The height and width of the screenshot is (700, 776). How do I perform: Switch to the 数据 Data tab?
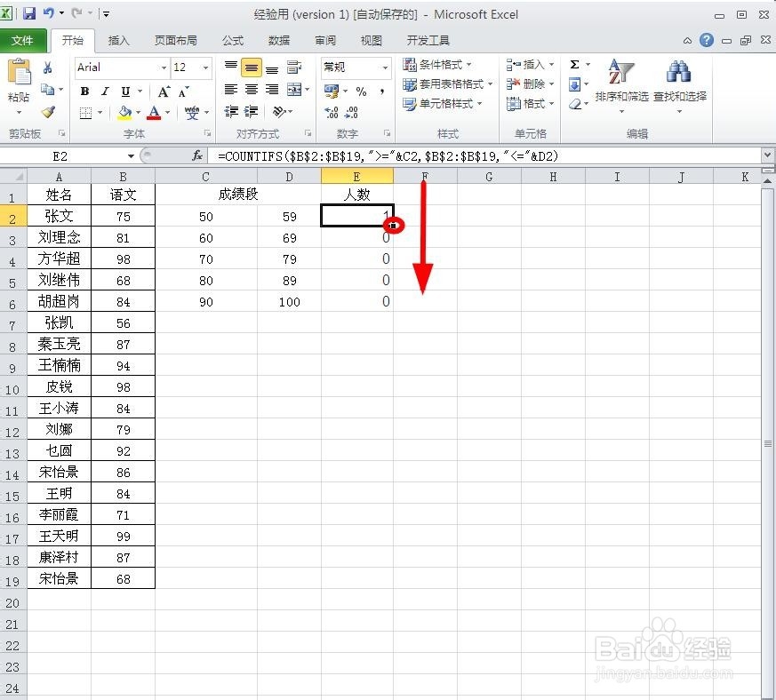pyautogui.click(x=278, y=41)
